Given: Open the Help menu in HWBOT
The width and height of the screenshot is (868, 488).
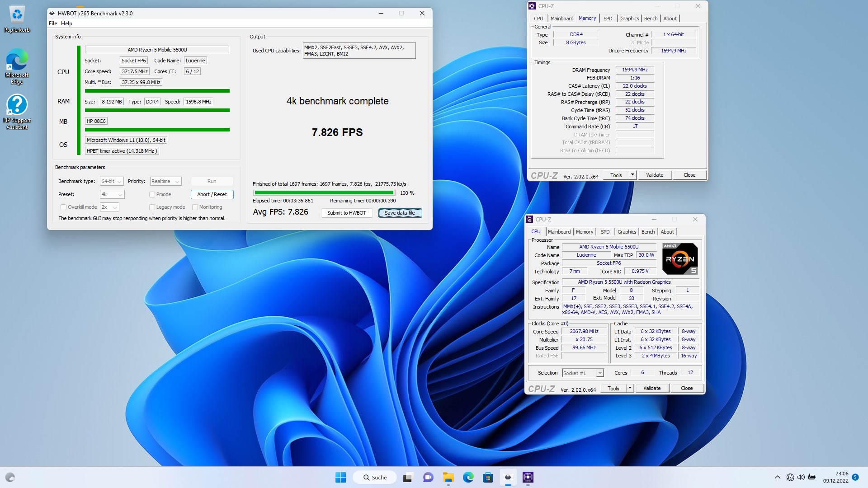Looking at the screenshot, I should pyautogui.click(x=66, y=23).
